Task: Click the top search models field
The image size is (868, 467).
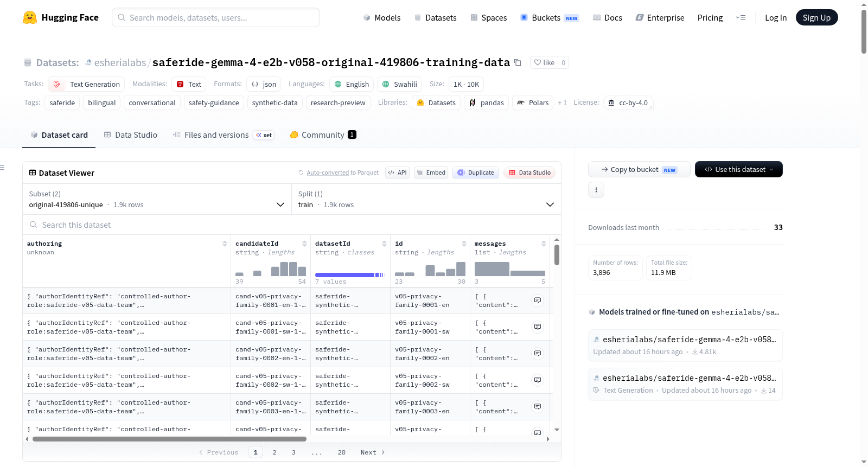Action: click(x=216, y=17)
